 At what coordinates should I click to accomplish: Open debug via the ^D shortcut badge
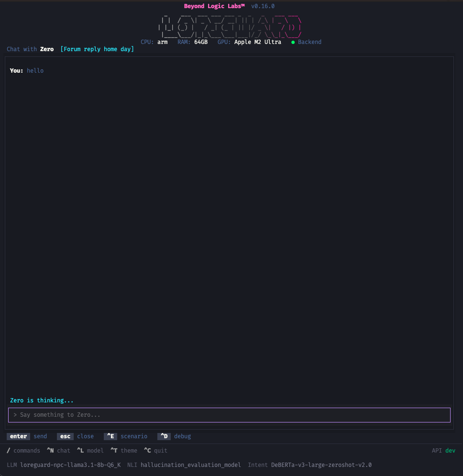(164, 436)
